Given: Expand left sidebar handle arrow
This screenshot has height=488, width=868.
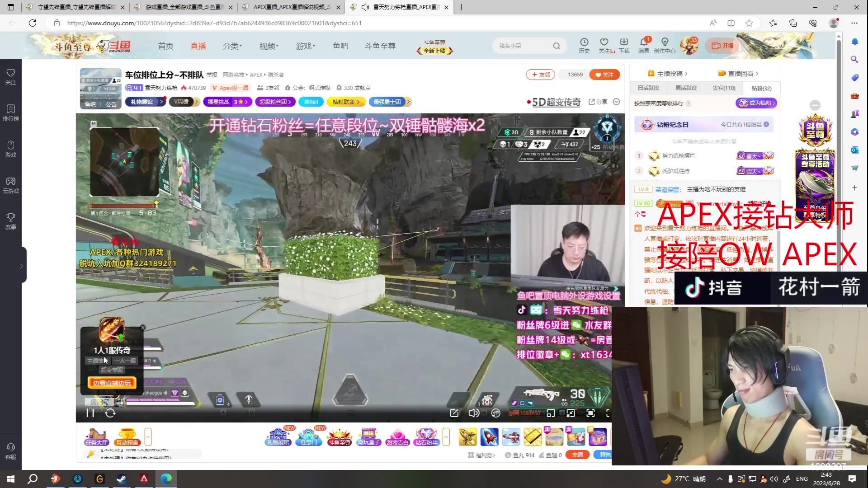Looking at the screenshot, I should tap(22, 266).
